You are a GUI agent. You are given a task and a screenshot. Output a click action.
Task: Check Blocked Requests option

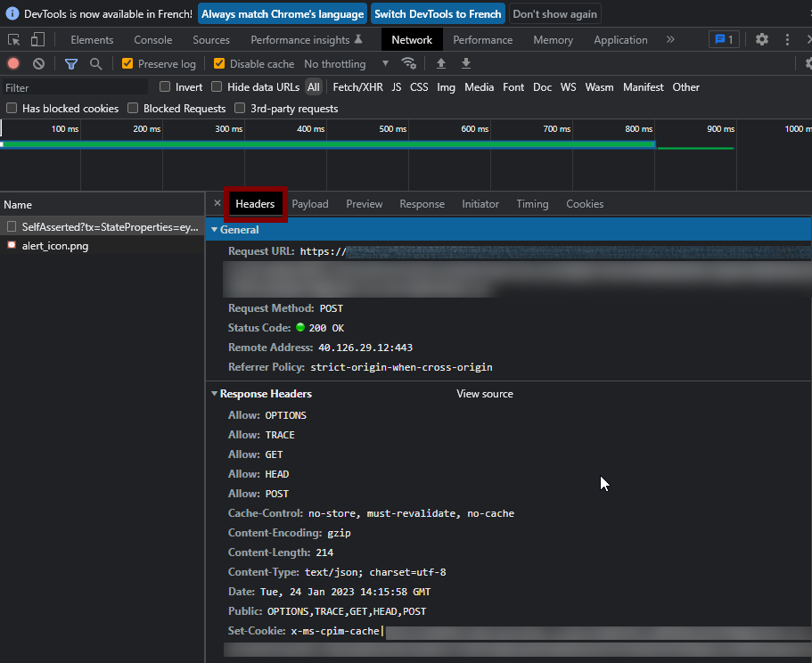coord(133,108)
